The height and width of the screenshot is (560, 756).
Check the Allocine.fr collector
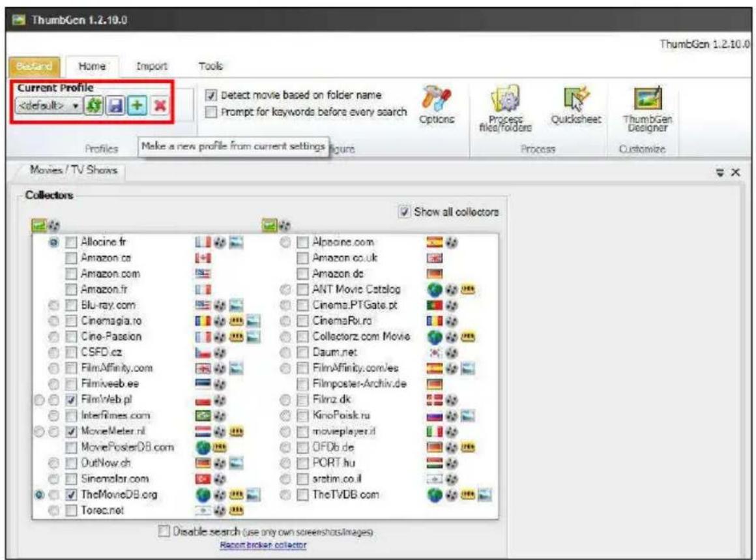(x=71, y=242)
